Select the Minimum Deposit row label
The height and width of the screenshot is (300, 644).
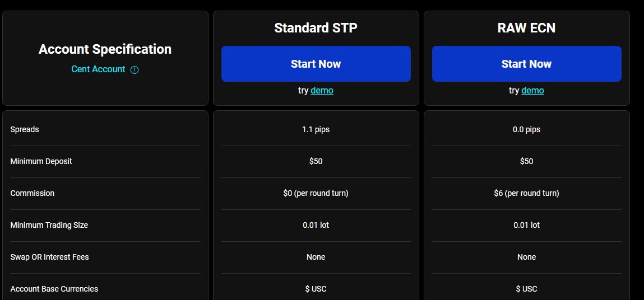click(41, 161)
